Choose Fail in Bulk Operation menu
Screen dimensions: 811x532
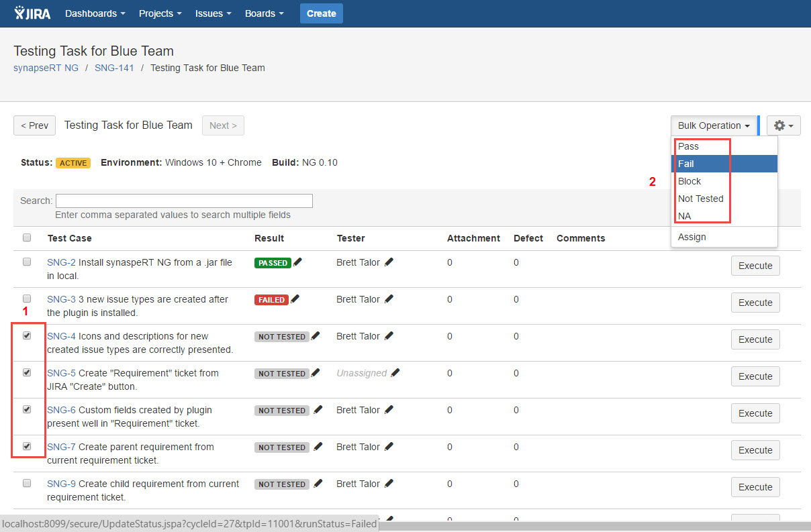click(724, 164)
